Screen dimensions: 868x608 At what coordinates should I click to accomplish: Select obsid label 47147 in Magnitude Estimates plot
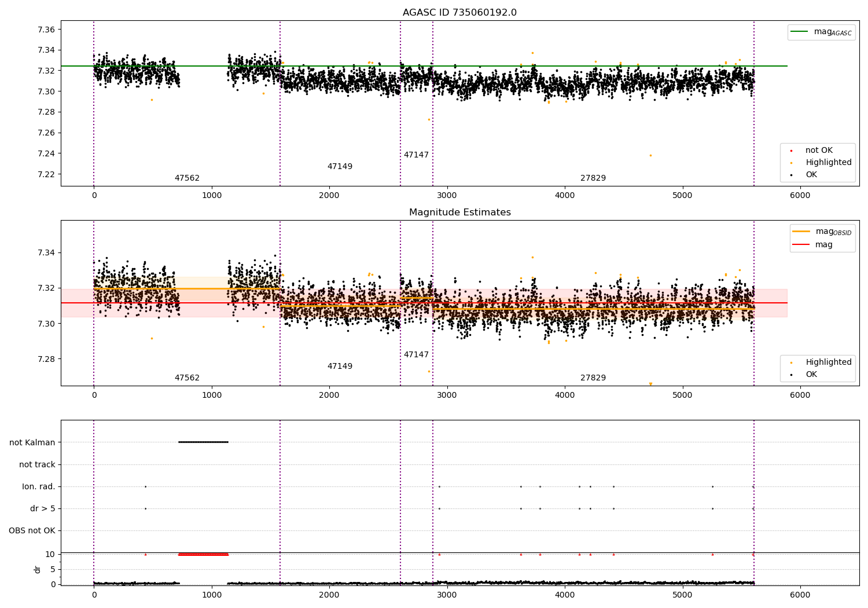416,355
